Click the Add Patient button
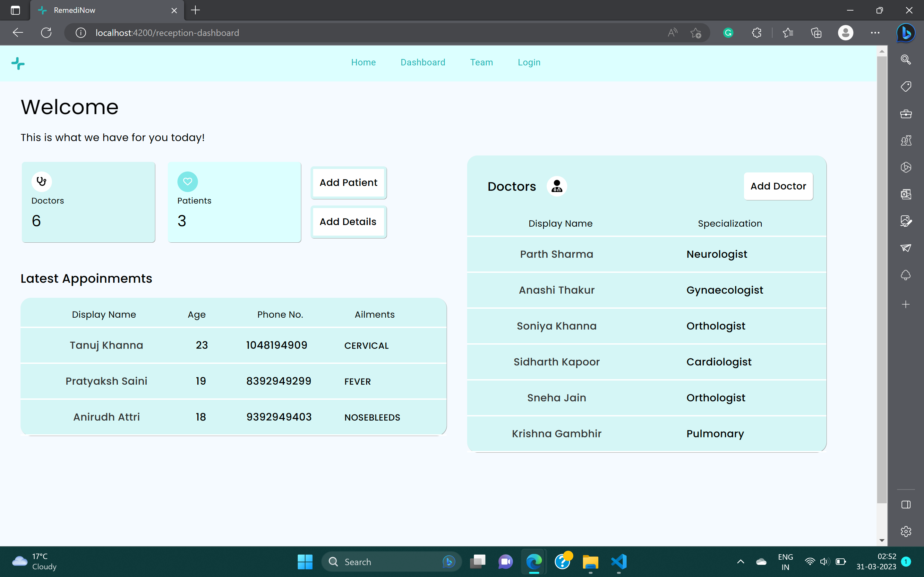This screenshot has width=924, height=577. point(348,182)
